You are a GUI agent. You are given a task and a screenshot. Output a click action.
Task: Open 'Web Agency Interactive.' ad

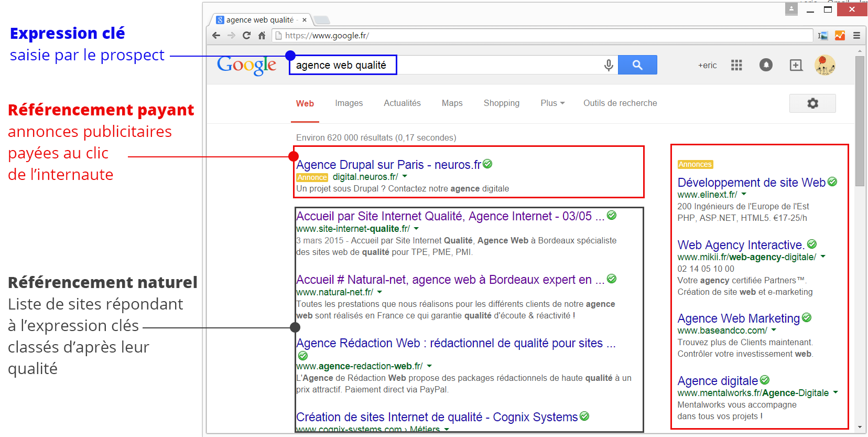pos(741,245)
